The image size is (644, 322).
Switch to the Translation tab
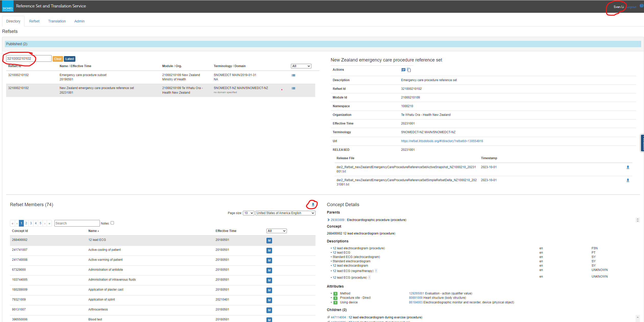click(x=57, y=21)
